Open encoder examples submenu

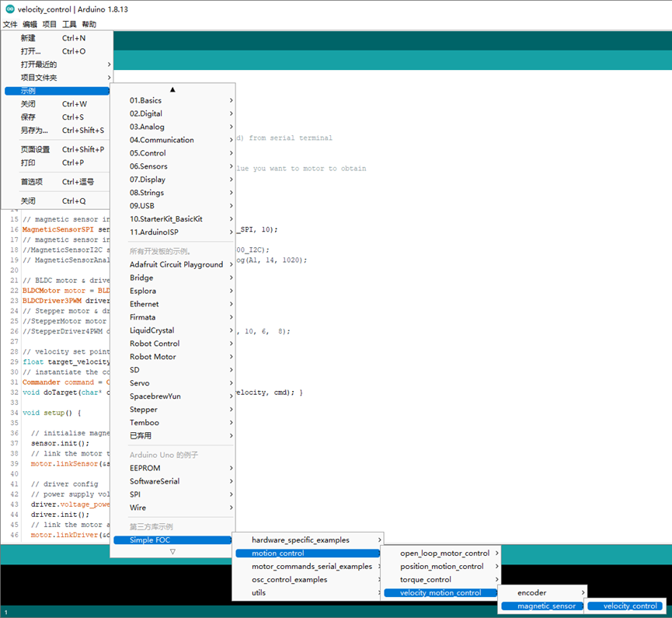tap(543, 592)
